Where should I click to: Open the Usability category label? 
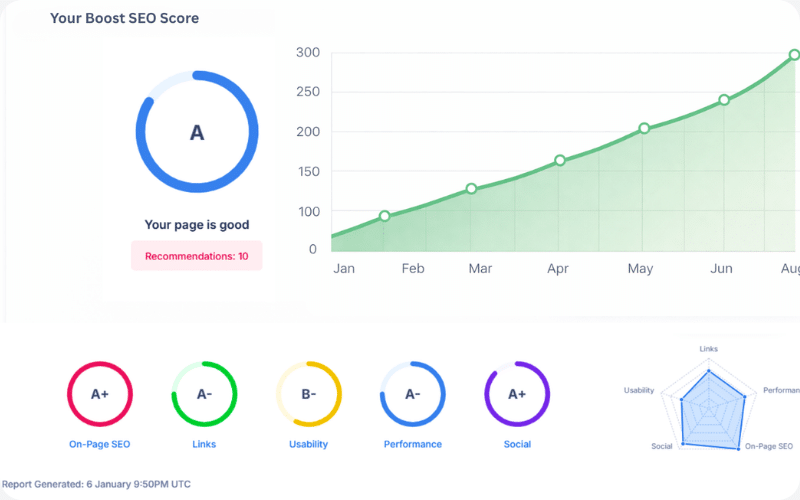[x=308, y=444]
